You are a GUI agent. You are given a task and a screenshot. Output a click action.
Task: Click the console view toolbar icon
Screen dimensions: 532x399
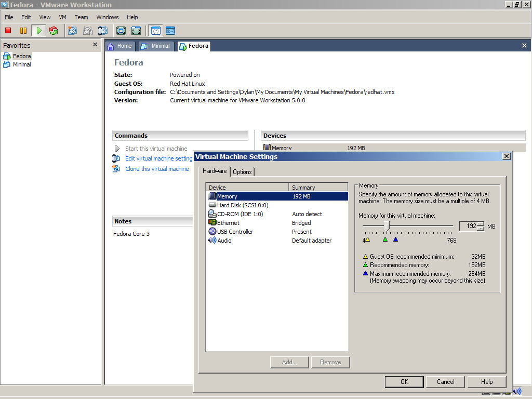point(170,31)
